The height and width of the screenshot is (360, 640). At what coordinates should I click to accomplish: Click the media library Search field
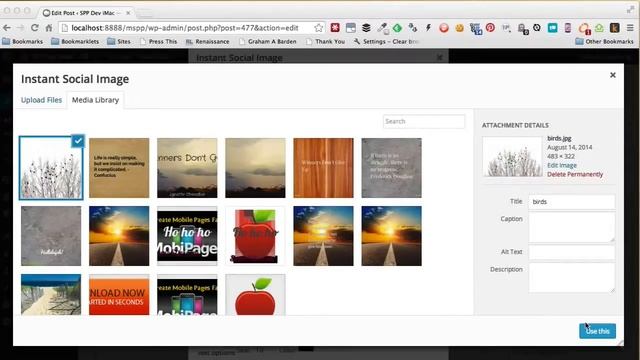pyautogui.click(x=424, y=121)
